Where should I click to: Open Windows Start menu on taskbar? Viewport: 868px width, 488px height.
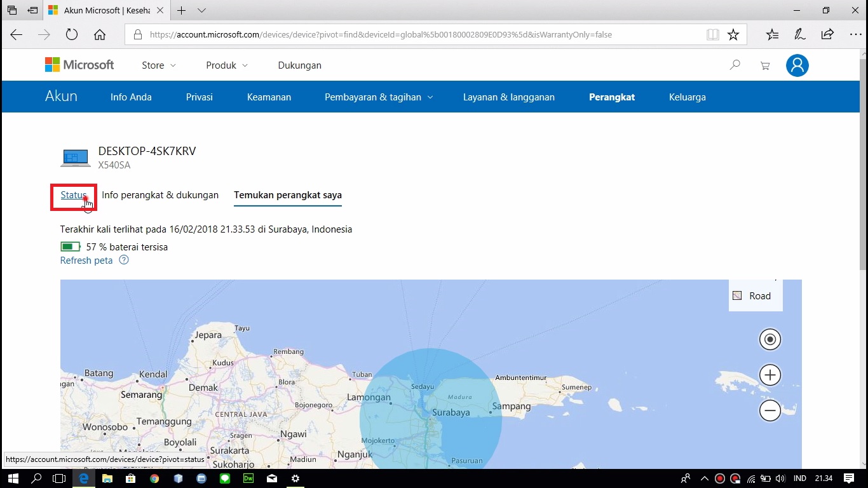click(13, 478)
